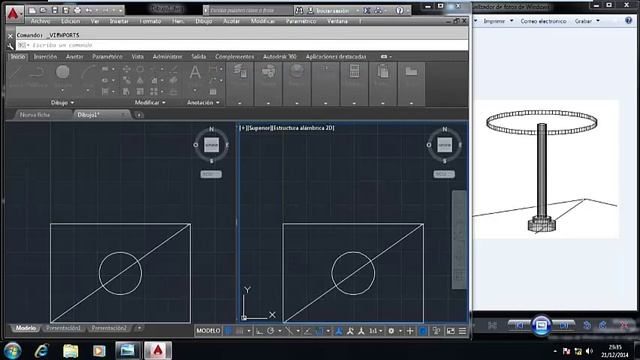
Task: Click the new file tab plus button
Action: tap(139, 115)
